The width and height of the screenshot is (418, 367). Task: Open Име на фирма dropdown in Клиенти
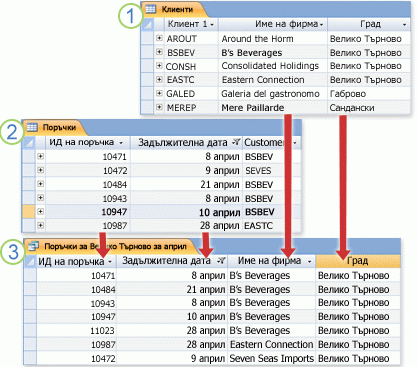click(x=321, y=25)
